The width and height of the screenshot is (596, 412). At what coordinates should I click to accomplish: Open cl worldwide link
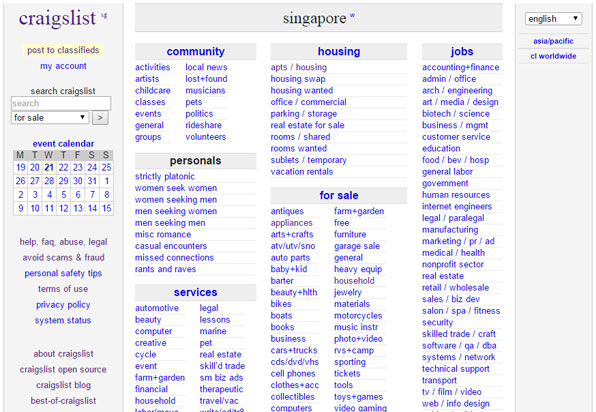[x=553, y=56]
